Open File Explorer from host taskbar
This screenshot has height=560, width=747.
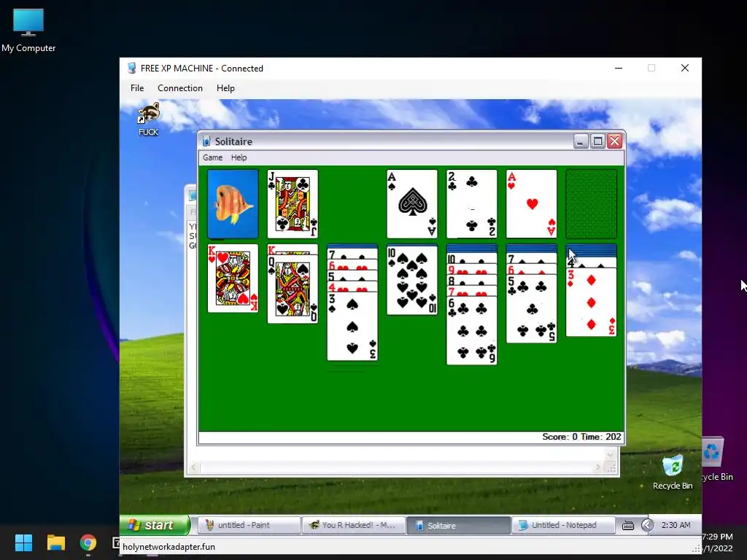click(x=55, y=542)
